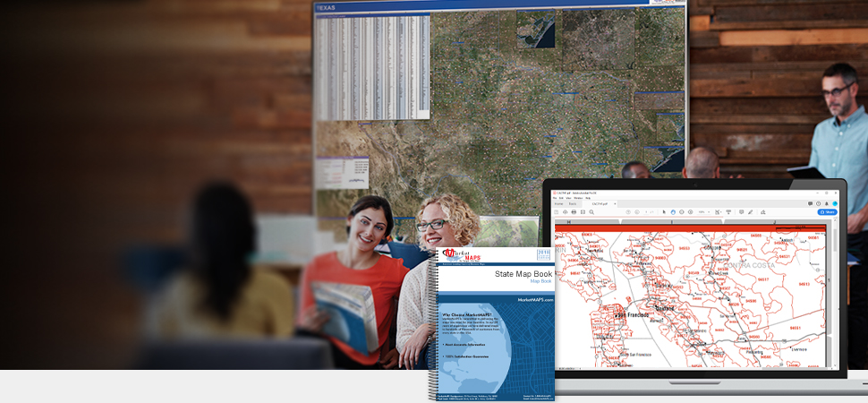The image size is (868, 403).
Task: Go to next page arrow icon
Action: point(637,211)
